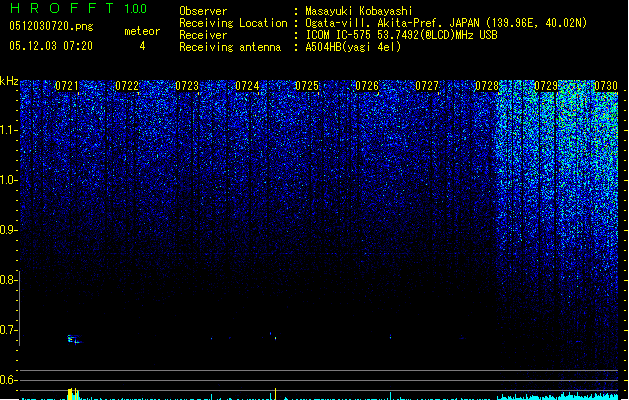This screenshot has height=400, width=629.
Task: Click time marker 0724
Action: coord(247,86)
